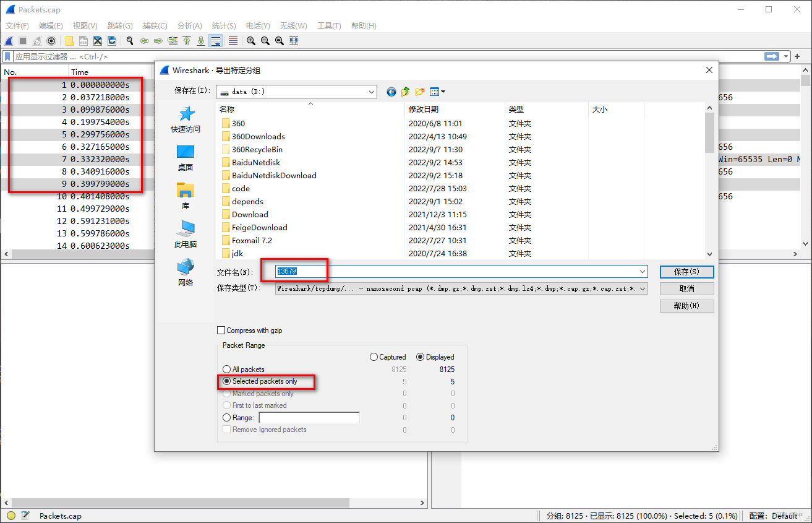Open the display filter history dropdown arrow
812x523 pixels.
click(787, 56)
